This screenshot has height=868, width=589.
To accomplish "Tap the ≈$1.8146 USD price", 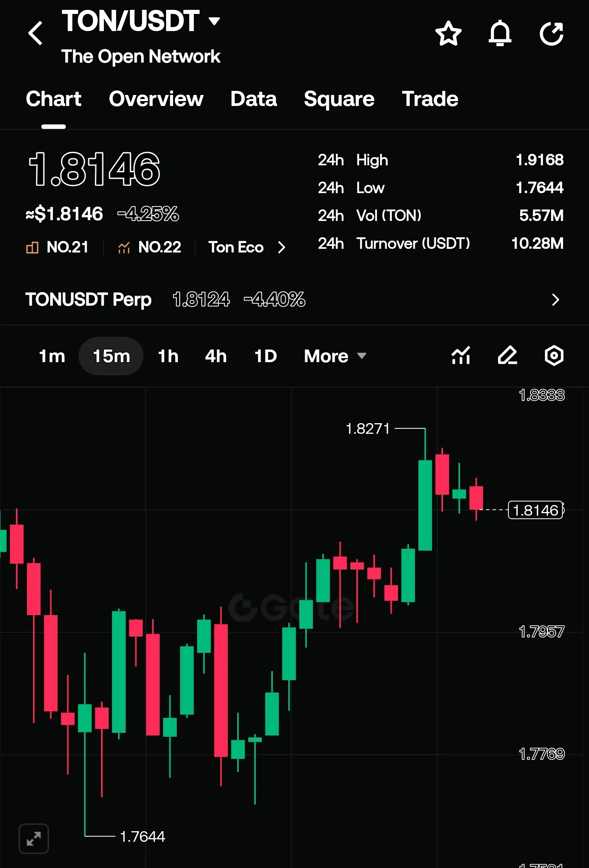I will coord(64,214).
